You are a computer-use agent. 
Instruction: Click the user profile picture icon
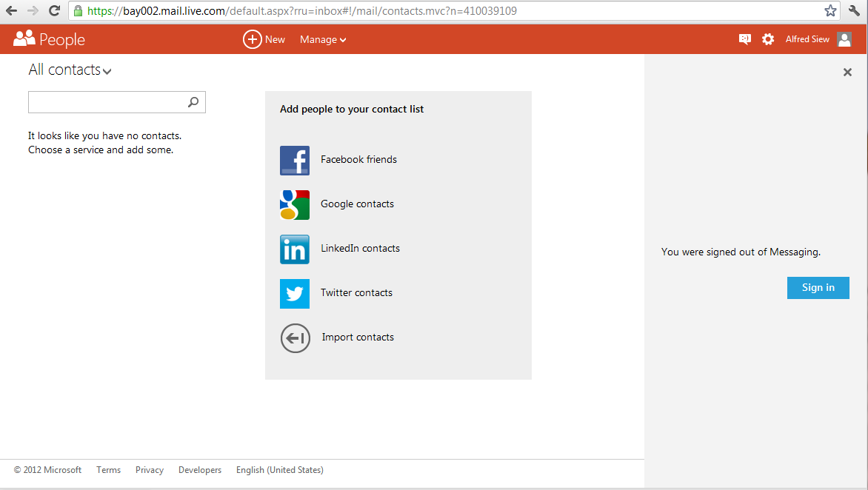click(844, 39)
